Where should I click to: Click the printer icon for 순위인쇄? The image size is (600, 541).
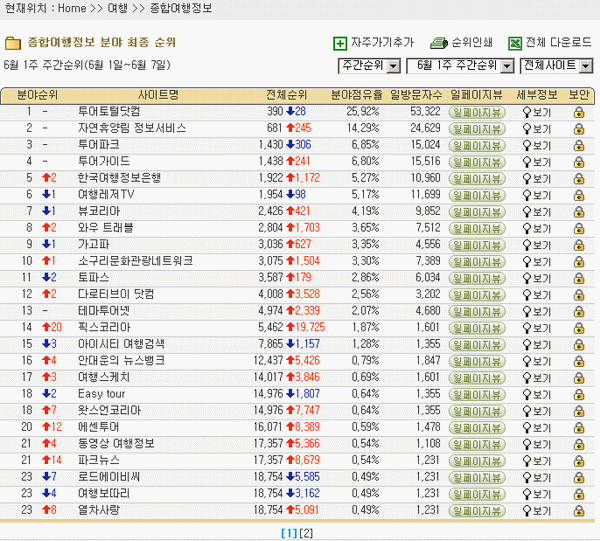pos(437,43)
